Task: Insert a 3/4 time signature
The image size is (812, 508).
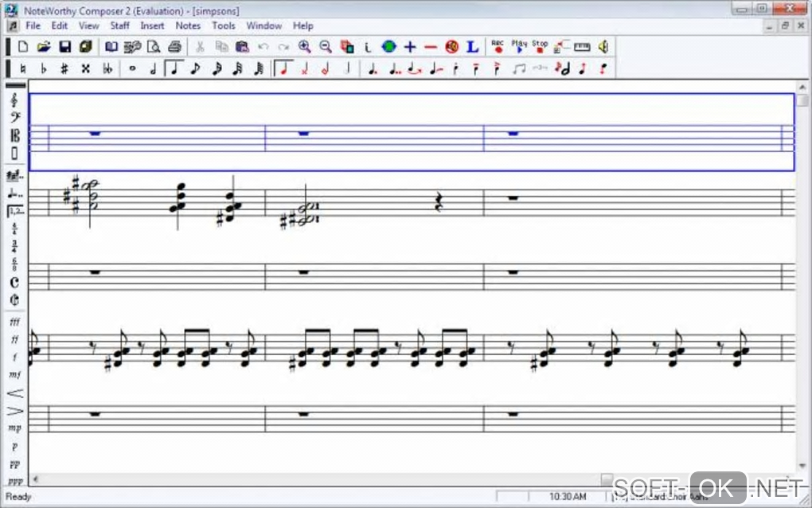Action: (14, 247)
